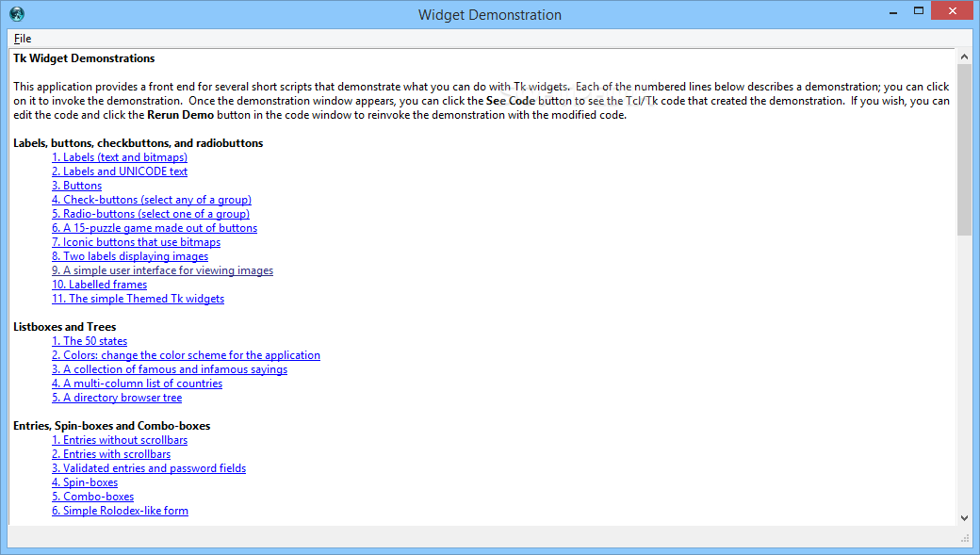The width and height of the screenshot is (980, 555).
Task: Open 5. Radio-buttons (select one of a group)
Action: [x=151, y=214]
